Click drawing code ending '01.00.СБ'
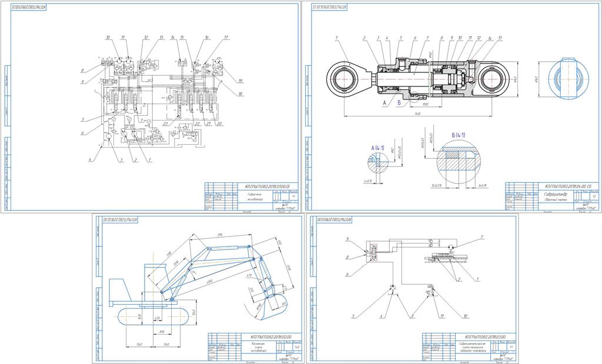602x364 pixels. 267,186
